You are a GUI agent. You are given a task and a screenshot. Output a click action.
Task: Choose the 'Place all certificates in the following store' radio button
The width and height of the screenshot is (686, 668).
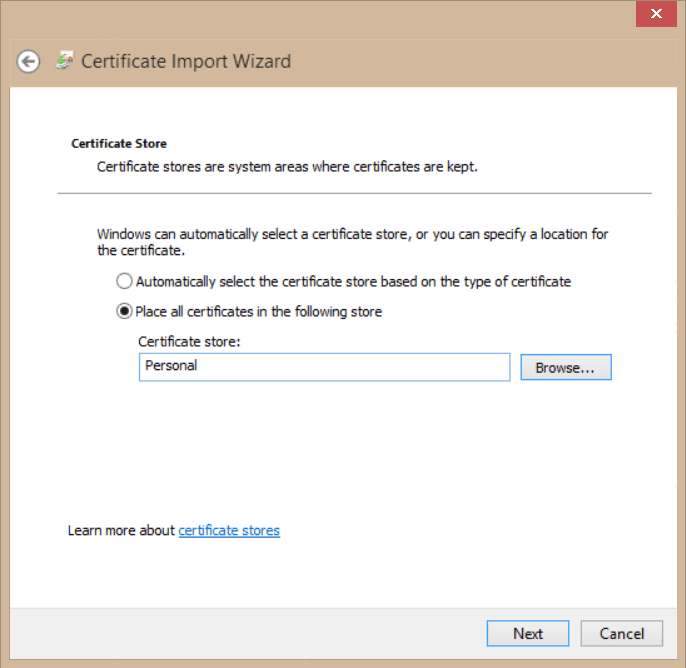tap(124, 312)
